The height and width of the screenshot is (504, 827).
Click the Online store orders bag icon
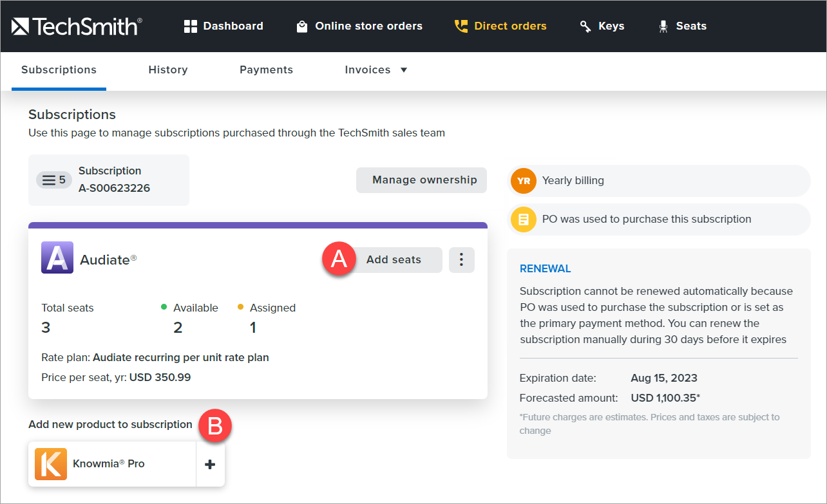click(301, 26)
